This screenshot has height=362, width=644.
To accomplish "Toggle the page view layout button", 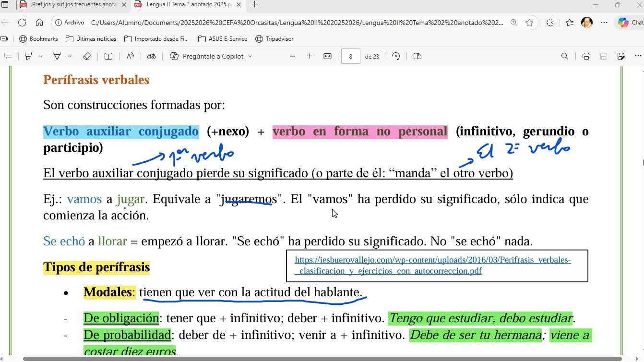I will (x=417, y=56).
